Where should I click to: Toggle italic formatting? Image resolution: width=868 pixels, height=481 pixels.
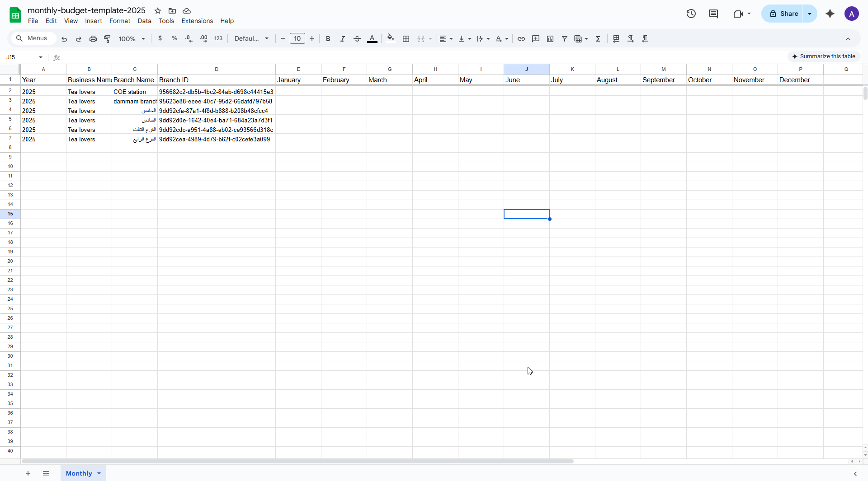(x=343, y=39)
